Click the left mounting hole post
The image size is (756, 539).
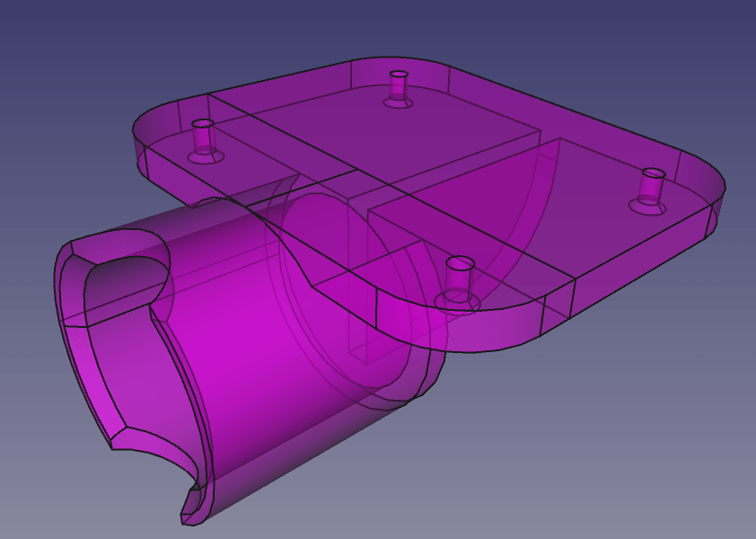pyautogui.click(x=204, y=137)
